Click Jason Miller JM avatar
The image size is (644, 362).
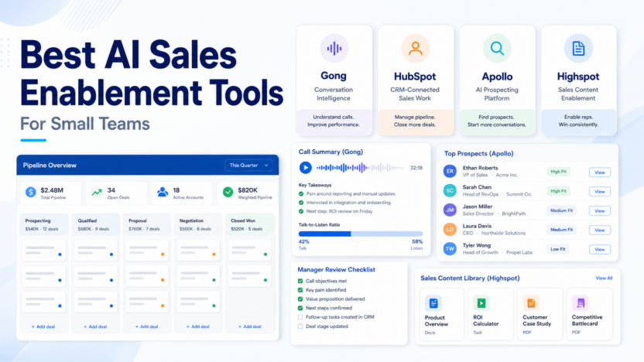[450, 210]
